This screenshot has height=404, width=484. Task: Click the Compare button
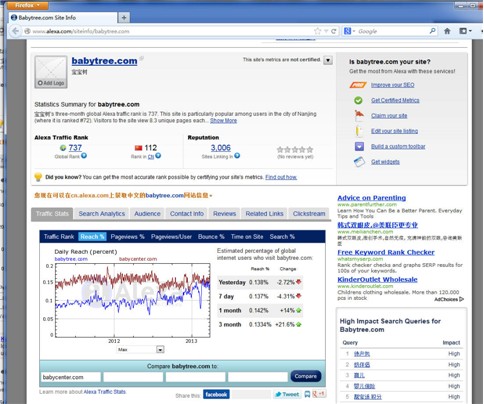[306, 376]
